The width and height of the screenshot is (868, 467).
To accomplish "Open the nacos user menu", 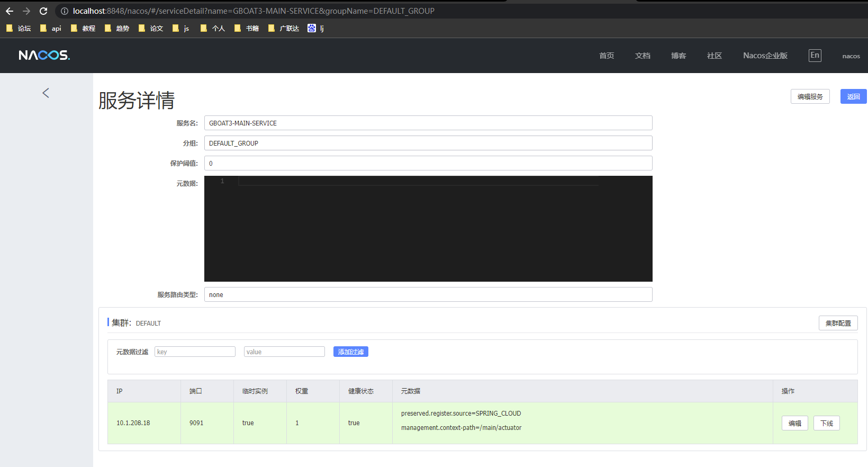I will coord(851,56).
